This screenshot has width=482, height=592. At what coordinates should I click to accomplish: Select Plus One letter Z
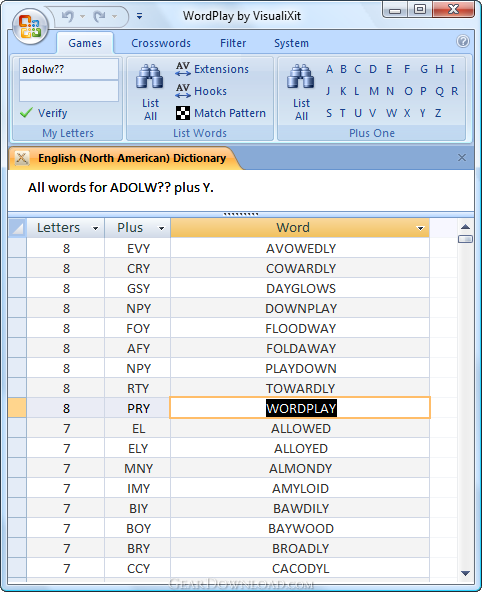point(438,113)
